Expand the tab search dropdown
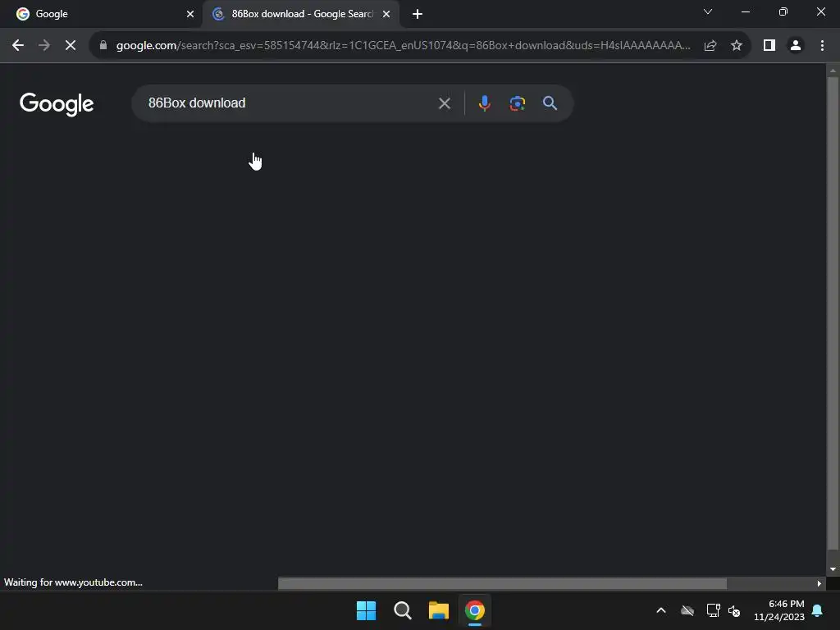 coord(708,11)
